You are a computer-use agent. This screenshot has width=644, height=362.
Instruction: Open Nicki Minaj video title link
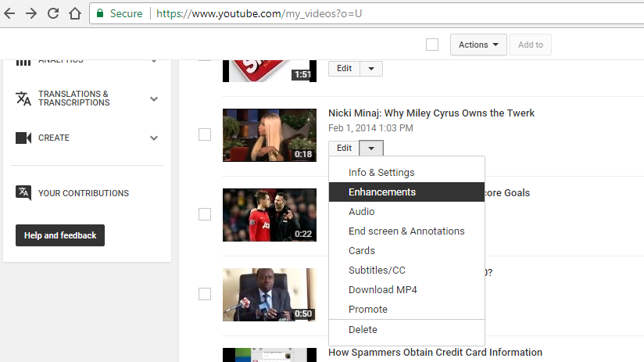coord(431,113)
